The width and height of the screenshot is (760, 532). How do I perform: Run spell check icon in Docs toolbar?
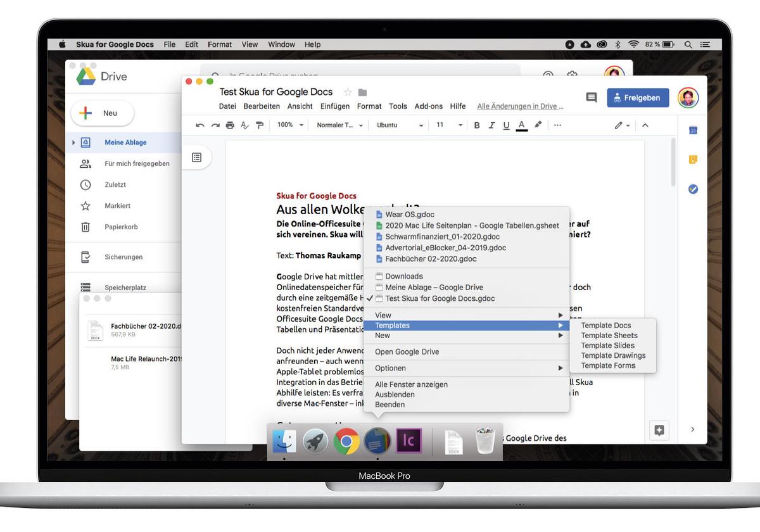pos(244,125)
